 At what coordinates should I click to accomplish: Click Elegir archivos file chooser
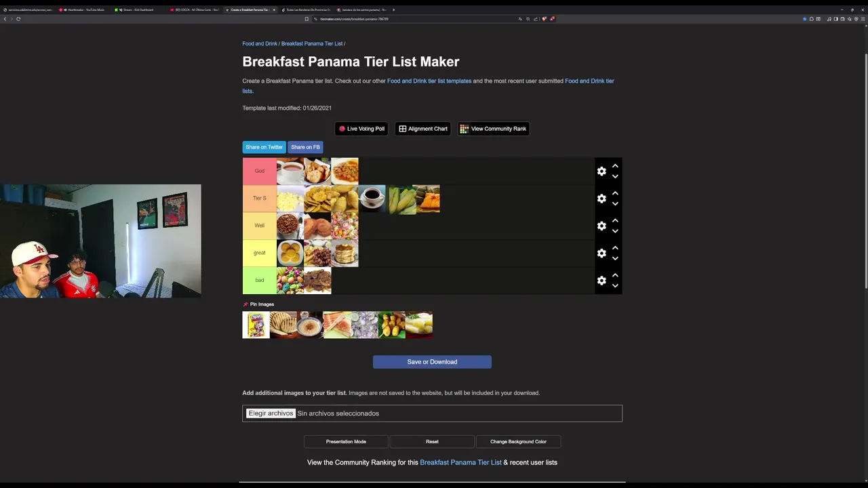pos(271,413)
